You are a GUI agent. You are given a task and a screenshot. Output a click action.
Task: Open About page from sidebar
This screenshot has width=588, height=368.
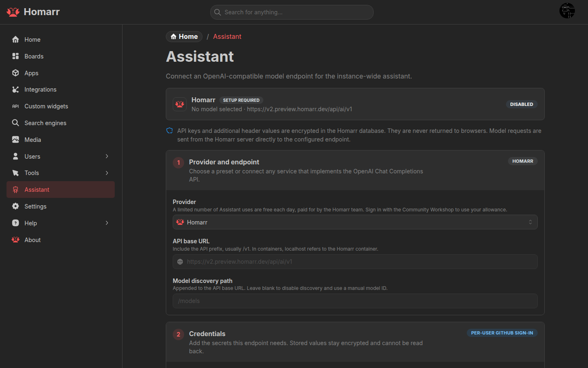(60, 240)
